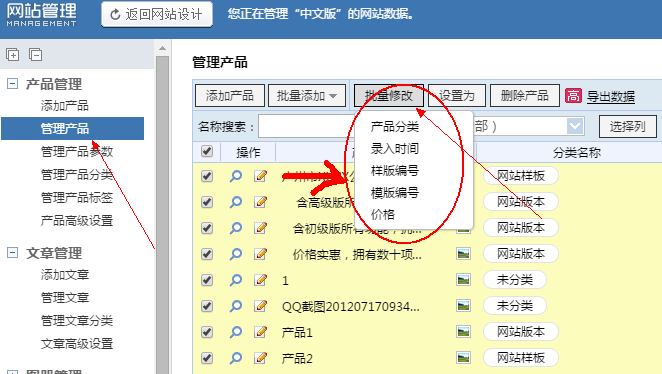
Task: Edit the 产品1 row with pencil icon
Action: point(261,332)
